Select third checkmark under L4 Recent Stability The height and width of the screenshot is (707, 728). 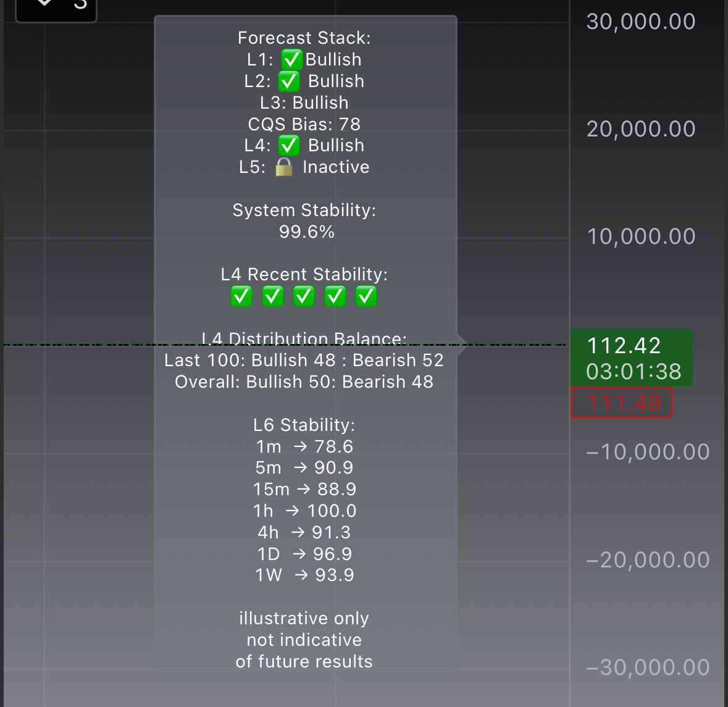point(304,296)
